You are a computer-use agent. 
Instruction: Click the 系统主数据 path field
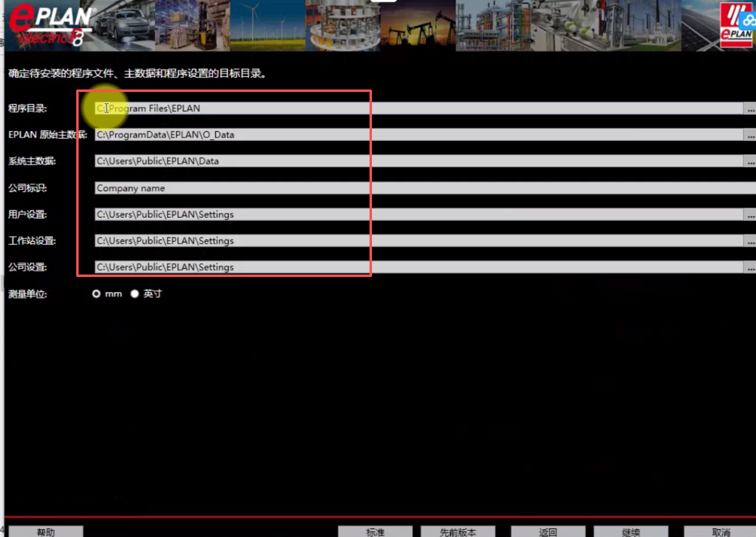click(x=419, y=161)
